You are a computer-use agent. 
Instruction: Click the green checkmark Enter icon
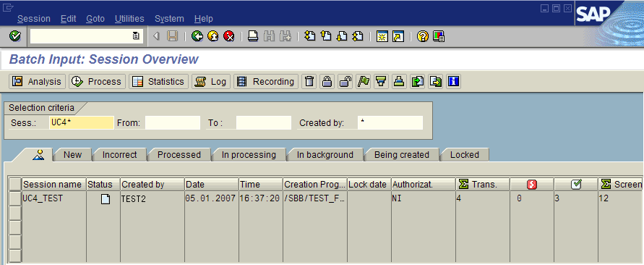pyautogui.click(x=15, y=36)
